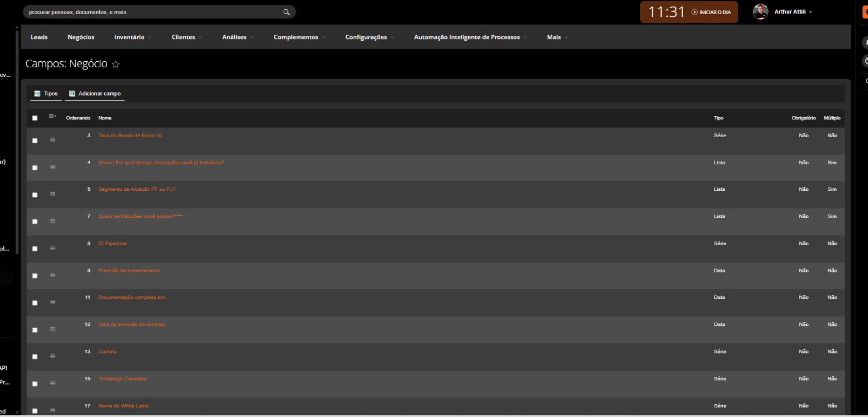Click the Adicionar campo icon
The width and height of the screenshot is (868, 417).
72,94
